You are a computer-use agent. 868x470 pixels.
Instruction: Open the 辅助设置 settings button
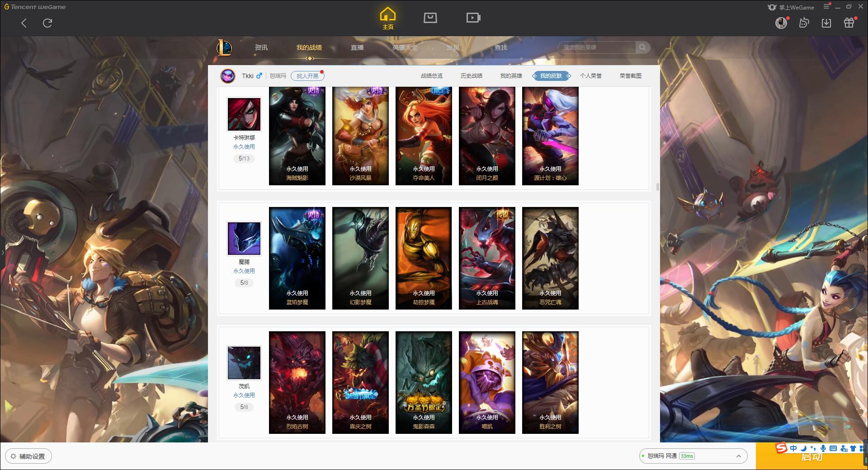pos(28,456)
